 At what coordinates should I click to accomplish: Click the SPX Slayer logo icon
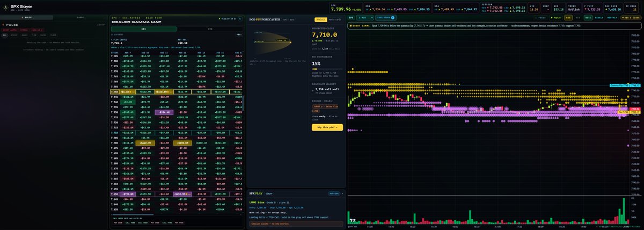[x=5, y=8]
